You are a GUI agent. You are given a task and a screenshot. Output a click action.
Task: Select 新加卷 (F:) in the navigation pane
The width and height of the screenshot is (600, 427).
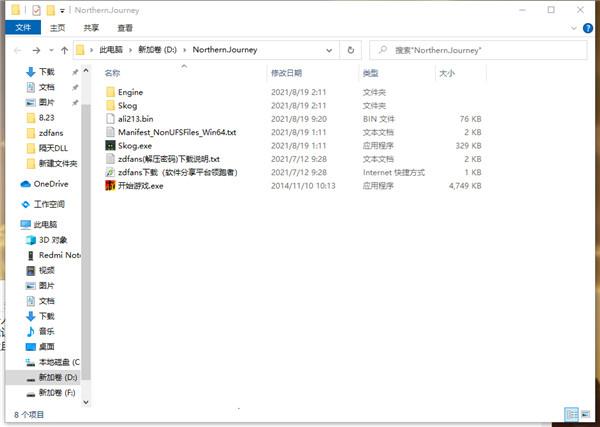tap(57, 393)
